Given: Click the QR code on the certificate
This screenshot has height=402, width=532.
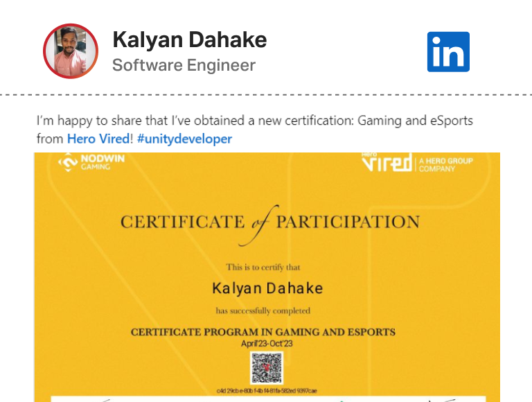Looking at the screenshot, I should point(267,368).
